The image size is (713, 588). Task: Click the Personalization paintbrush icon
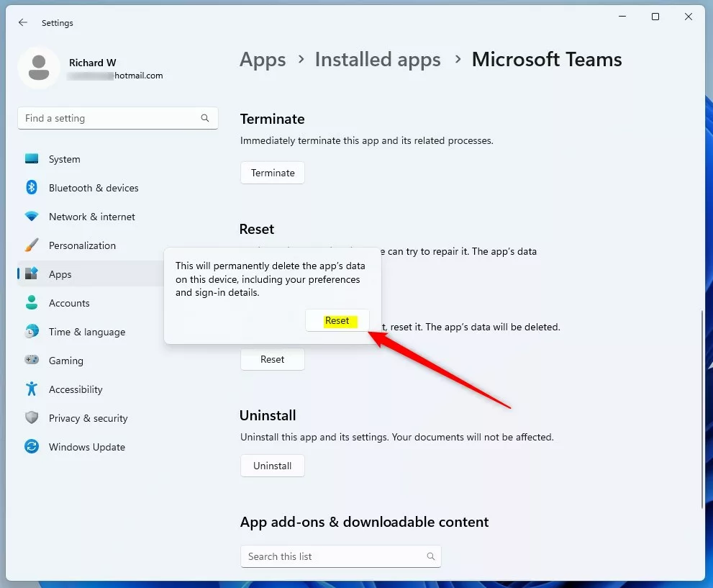click(x=32, y=245)
